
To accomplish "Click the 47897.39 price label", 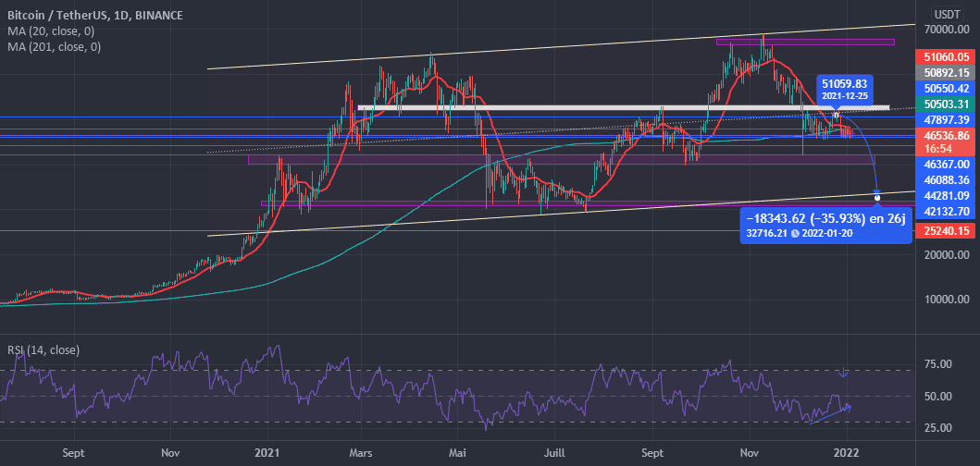I will 944,118.
